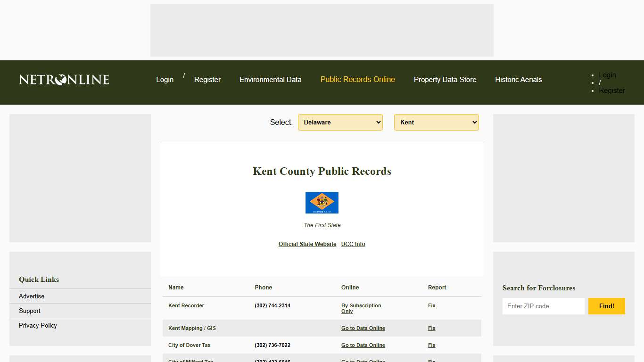Go to Data Online for Kent Mapping GIS
The image size is (644, 362).
(x=363, y=328)
